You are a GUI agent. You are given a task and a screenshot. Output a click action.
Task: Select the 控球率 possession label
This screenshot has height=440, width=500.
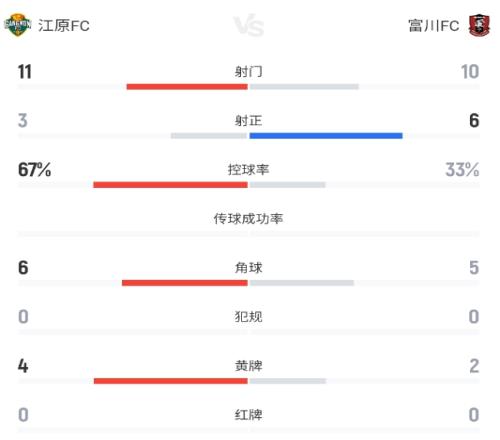tap(249, 170)
